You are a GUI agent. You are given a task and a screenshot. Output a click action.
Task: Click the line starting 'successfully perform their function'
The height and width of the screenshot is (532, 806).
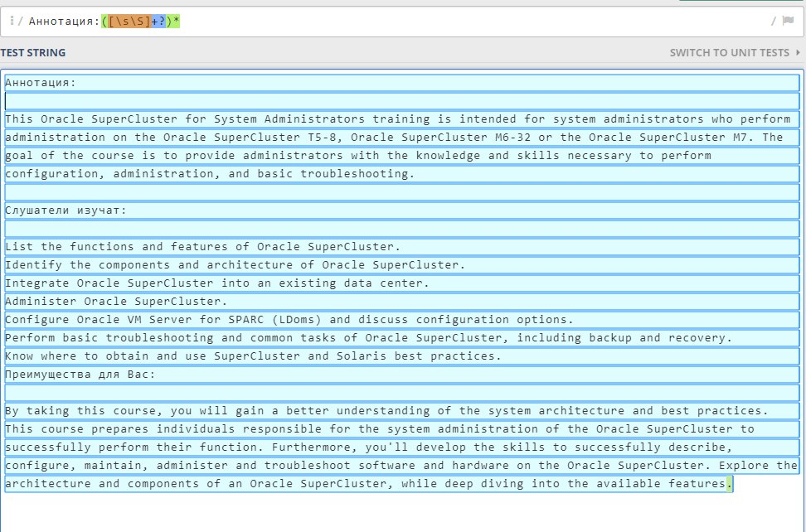(402, 447)
